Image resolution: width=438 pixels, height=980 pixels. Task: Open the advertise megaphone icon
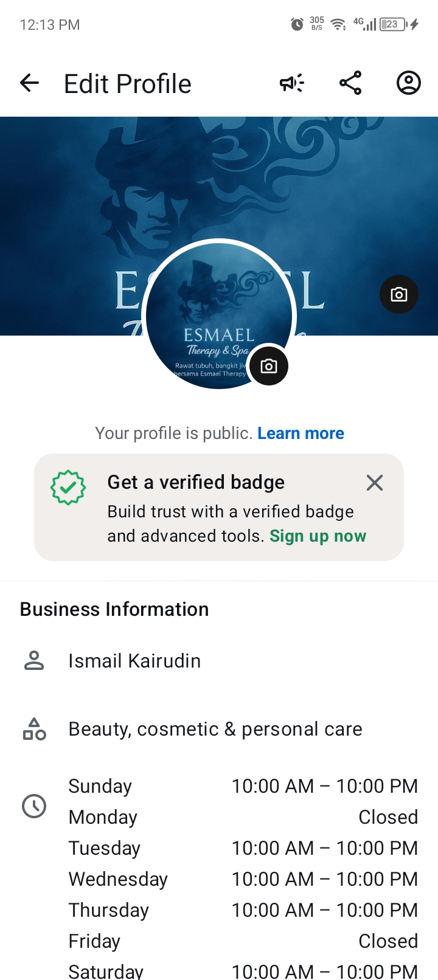(x=292, y=83)
